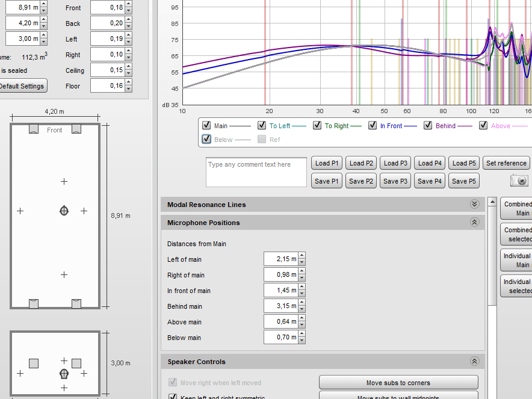Click the Left of main distance field
Viewport: 532px width, 399px height.
[x=281, y=259]
